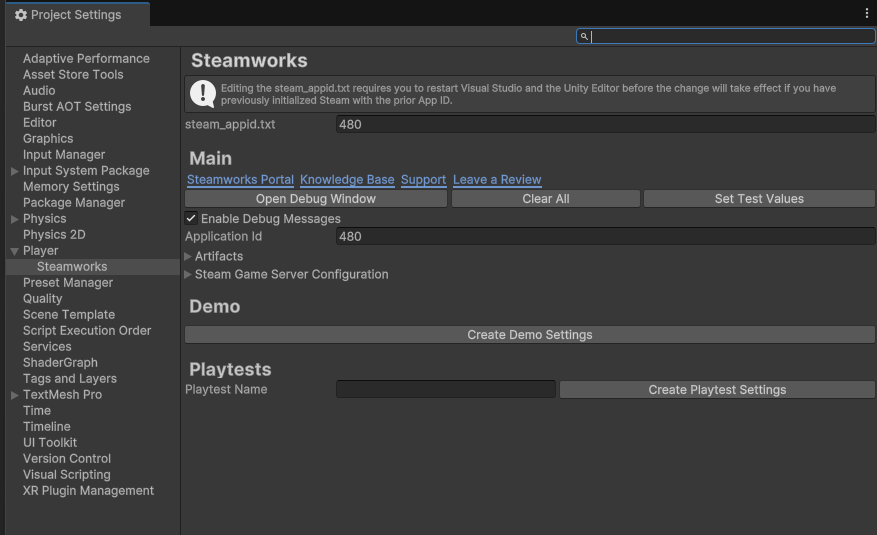Expand Input System Package tree arrow
The width and height of the screenshot is (877, 535).
coord(15,171)
